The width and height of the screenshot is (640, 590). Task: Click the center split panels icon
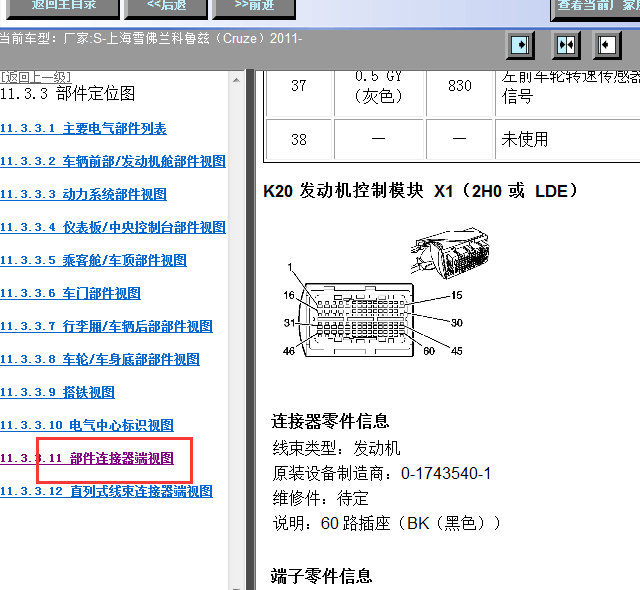click(566, 45)
